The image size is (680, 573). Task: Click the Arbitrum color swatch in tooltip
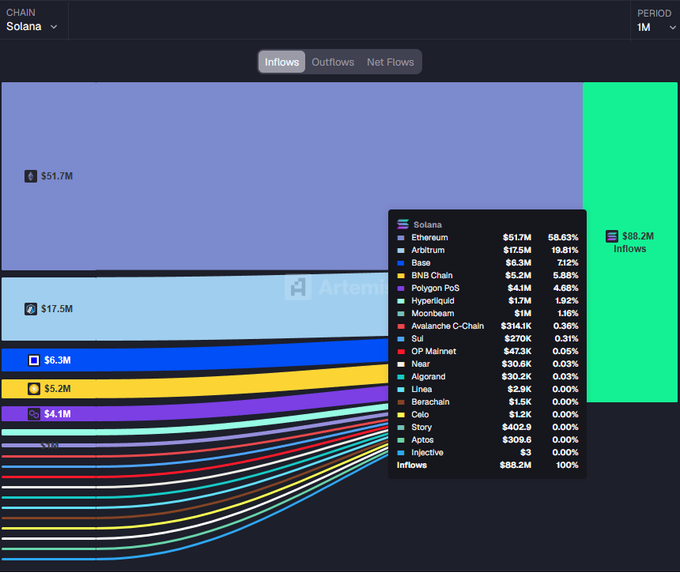click(401, 250)
